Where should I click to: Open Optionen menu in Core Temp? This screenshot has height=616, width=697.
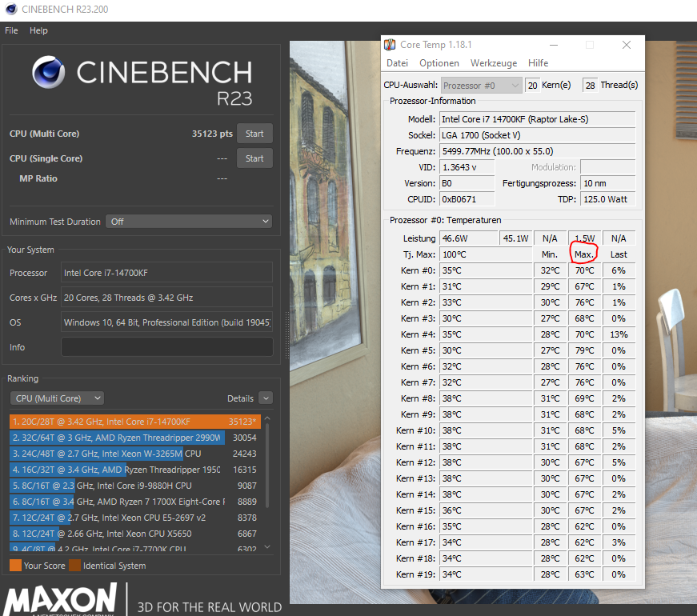[x=439, y=63]
